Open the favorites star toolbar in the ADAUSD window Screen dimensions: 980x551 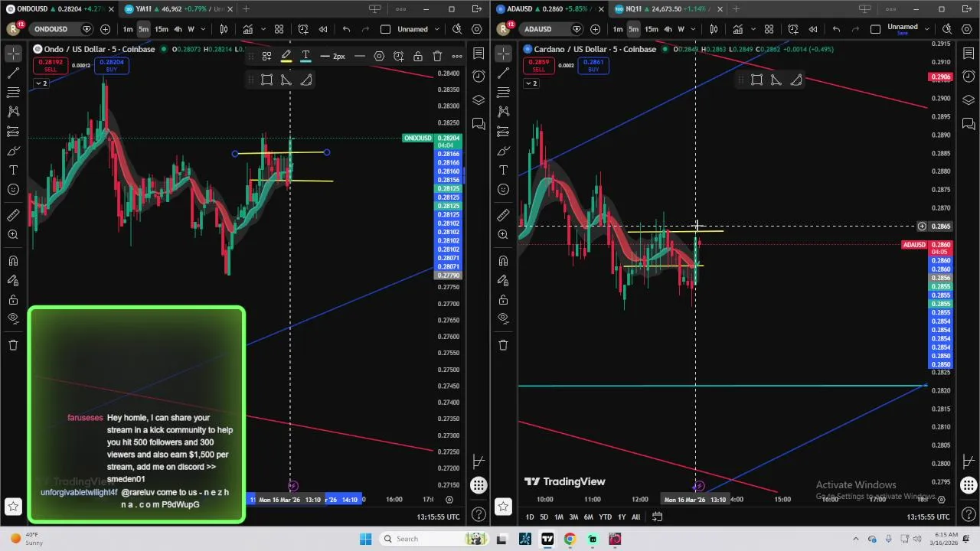pos(503,506)
